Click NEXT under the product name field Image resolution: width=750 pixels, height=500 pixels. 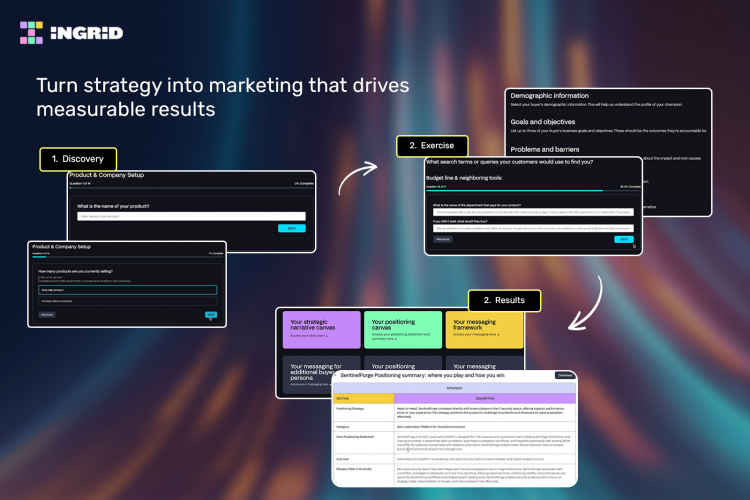pyautogui.click(x=291, y=228)
